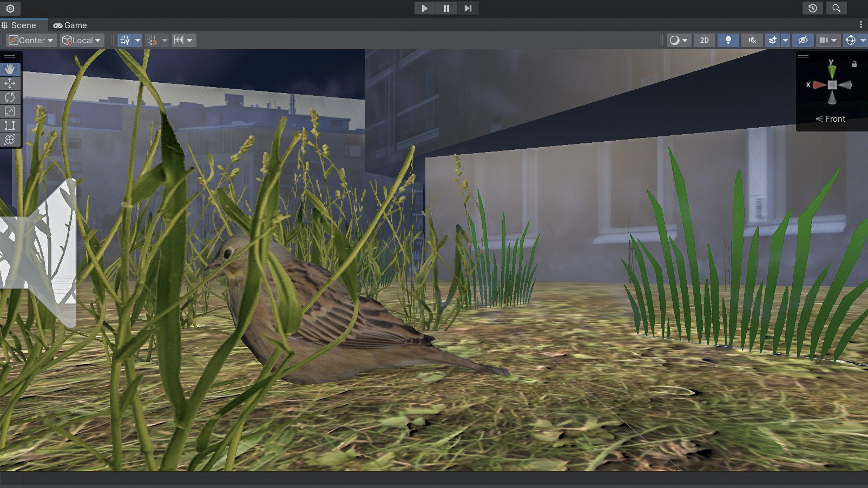Toggle 2D view mode
This screenshot has height=488, width=868.
pos(705,40)
